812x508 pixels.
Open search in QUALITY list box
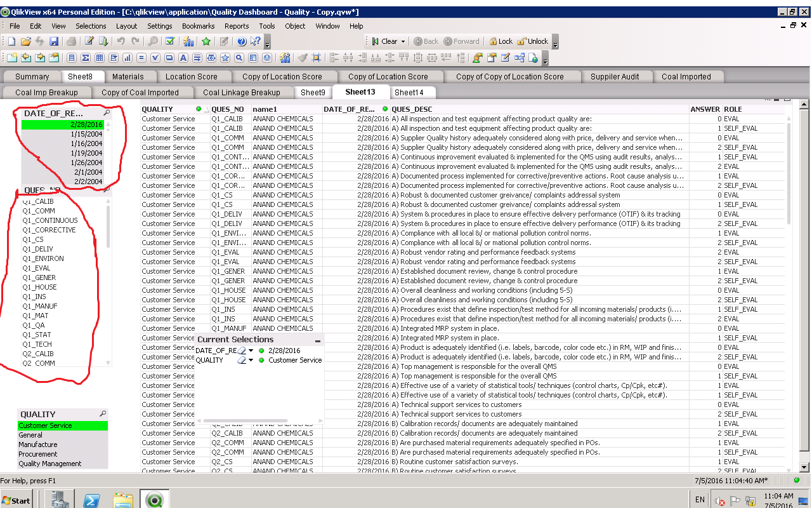click(103, 414)
